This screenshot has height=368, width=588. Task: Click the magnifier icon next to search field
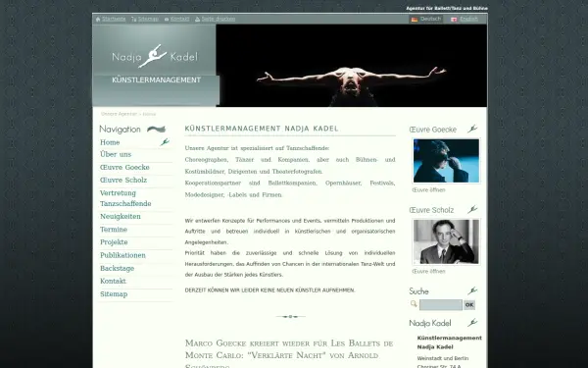(x=414, y=304)
